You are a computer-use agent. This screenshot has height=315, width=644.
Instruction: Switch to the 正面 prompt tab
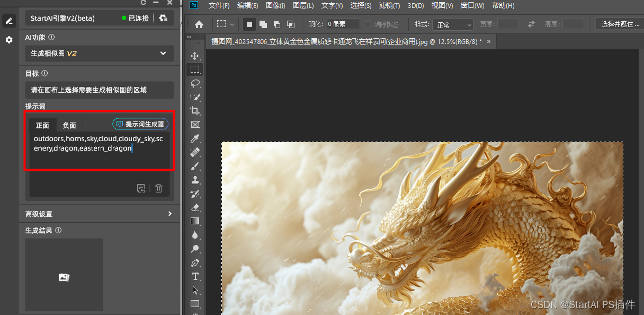[42, 125]
